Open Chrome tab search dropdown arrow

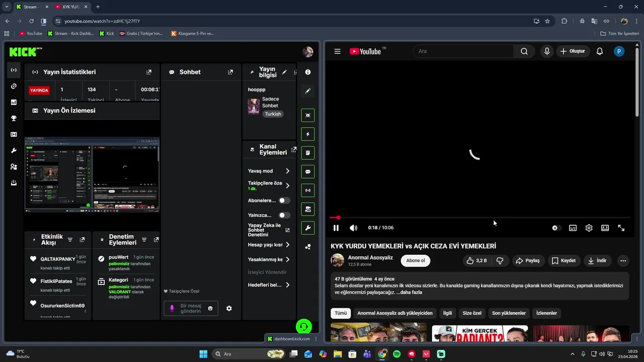point(7,7)
